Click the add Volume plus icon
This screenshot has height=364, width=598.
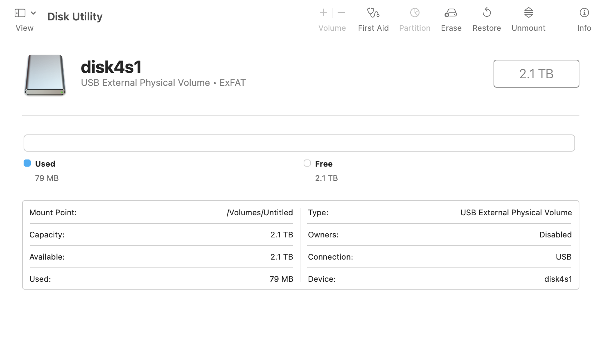tap(323, 12)
